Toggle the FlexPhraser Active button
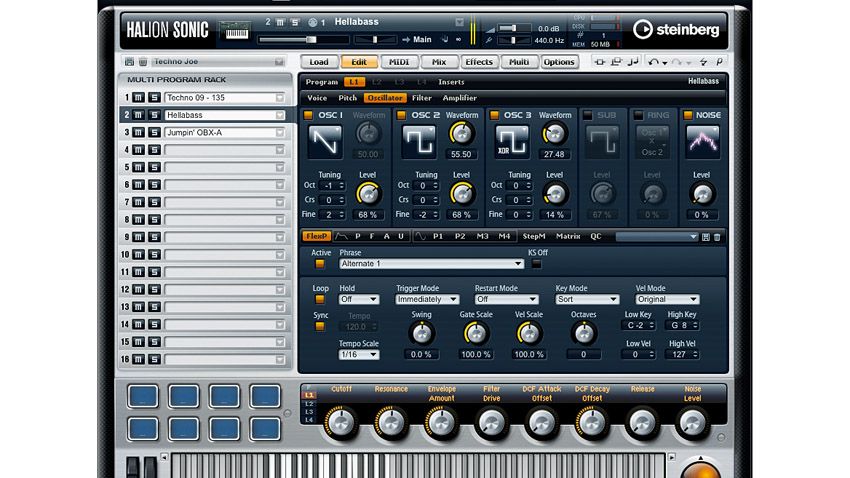This screenshot has height=478, width=850. 320,264
